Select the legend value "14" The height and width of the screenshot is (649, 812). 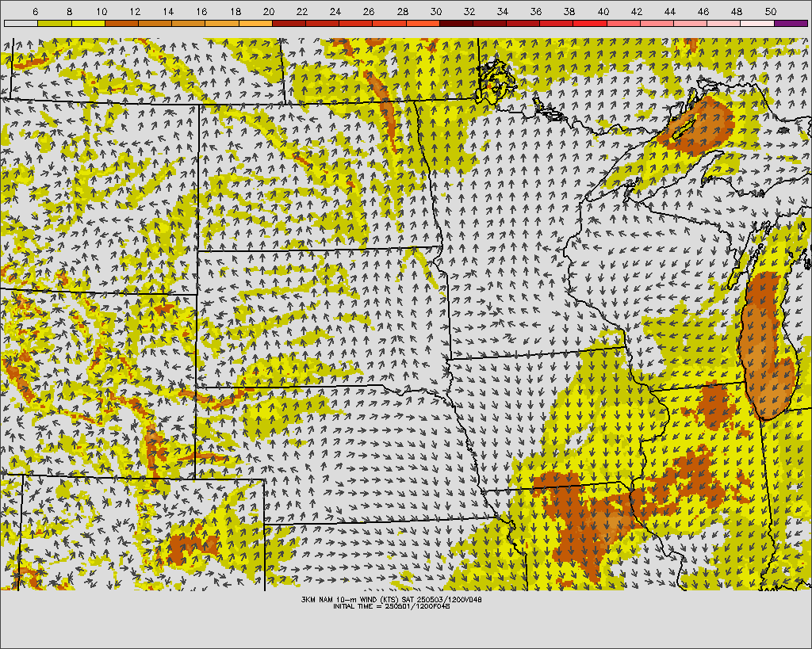(x=168, y=11)
